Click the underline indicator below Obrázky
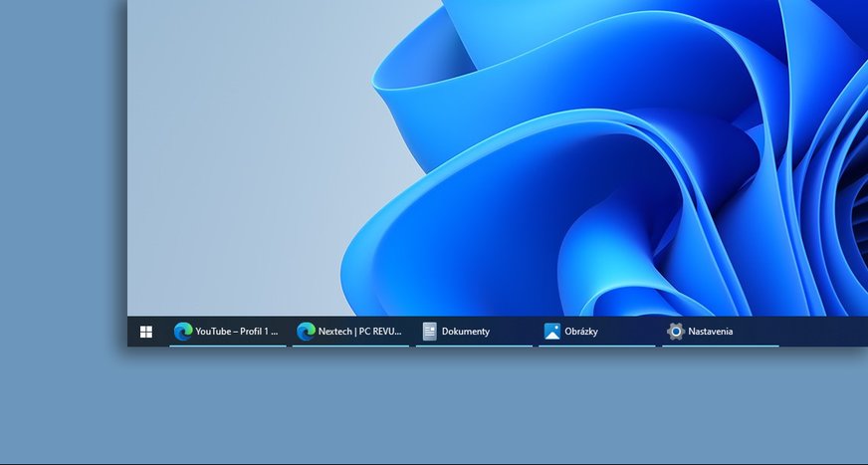 (x=597, y=346)
